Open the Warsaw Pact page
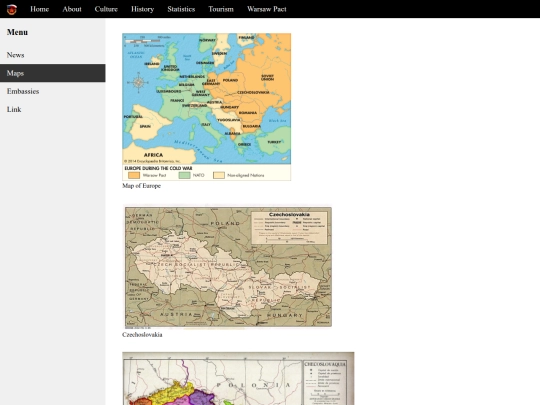Screen dimensions: 540x405 pyautogui.click(x=267, y=9)
